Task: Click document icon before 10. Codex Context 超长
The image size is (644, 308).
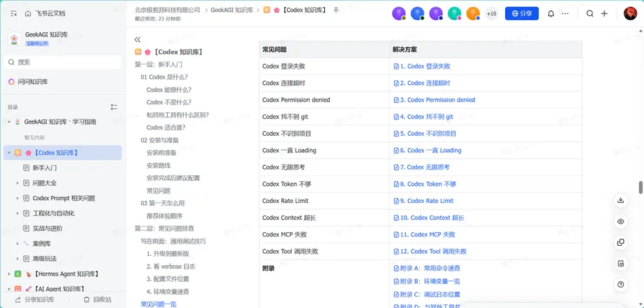Action: coord(396,217)
